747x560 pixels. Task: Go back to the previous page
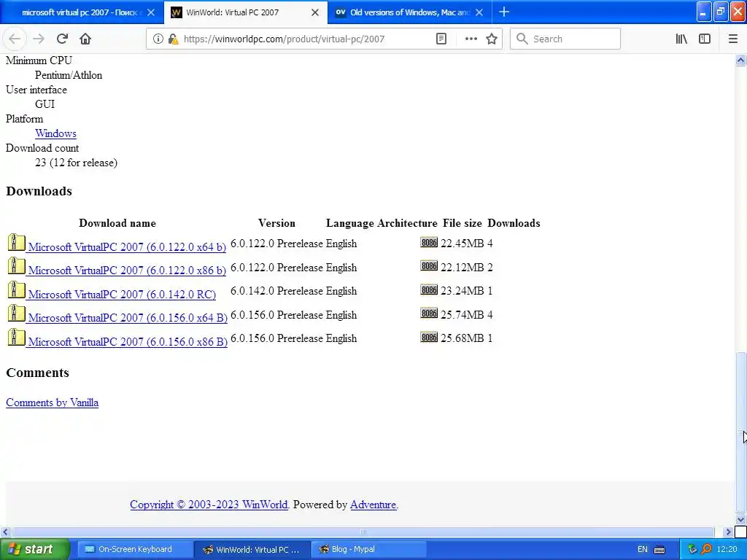pos(15,39)
